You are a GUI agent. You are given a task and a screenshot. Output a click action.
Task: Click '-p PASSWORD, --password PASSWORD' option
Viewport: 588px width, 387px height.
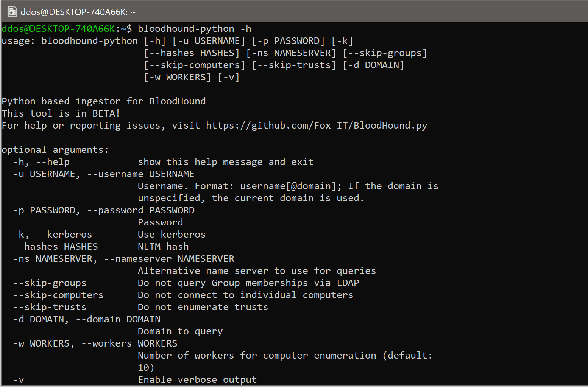[x=104, y=210]
